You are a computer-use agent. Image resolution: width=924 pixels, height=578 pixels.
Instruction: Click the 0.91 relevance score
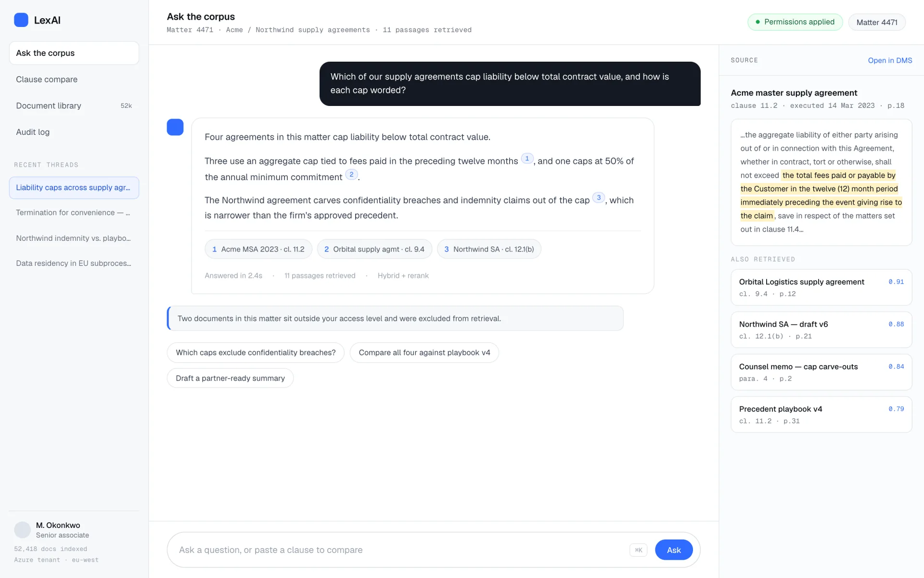click(x=896, y=282)
